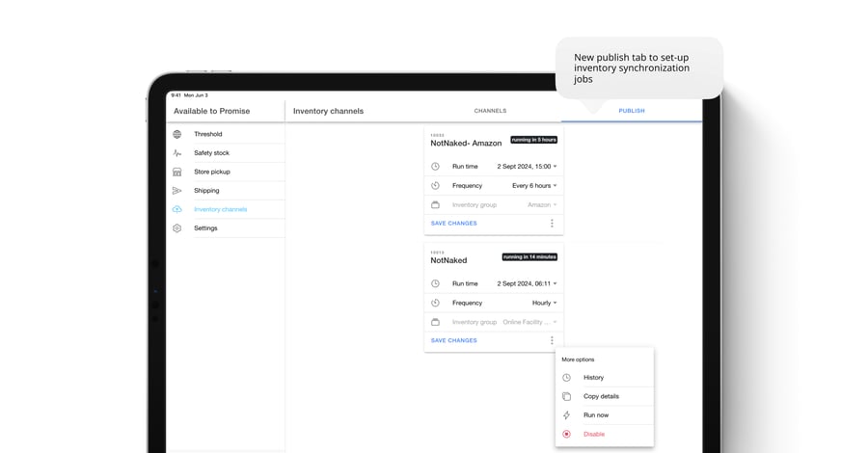Open Hourly frequency dropdown on NotNaked
The width and height of the screenshot is (868, 453).
click(544, 303)
